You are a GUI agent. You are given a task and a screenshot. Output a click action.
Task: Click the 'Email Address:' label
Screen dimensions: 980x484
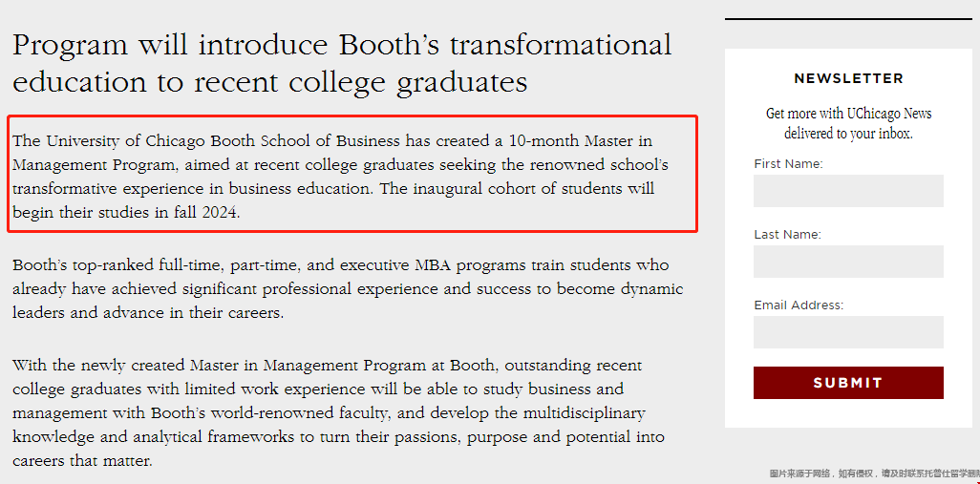tap(799, 305)
